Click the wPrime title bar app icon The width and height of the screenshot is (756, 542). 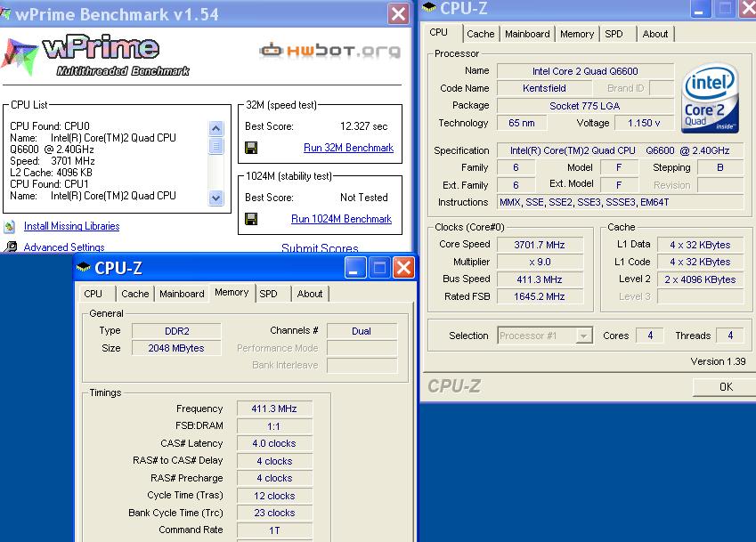[x=5, y=14]
